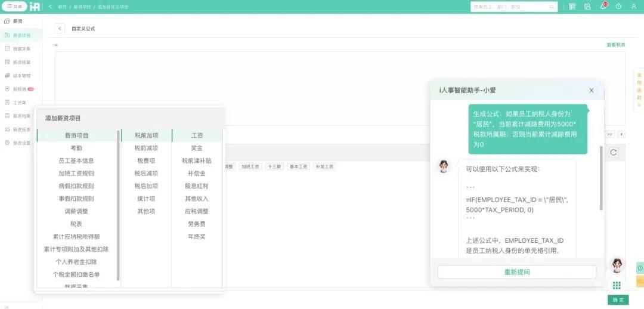Choose 税后减项 in the second column
This screenshot has height=309, width=644.
[146, 174]
